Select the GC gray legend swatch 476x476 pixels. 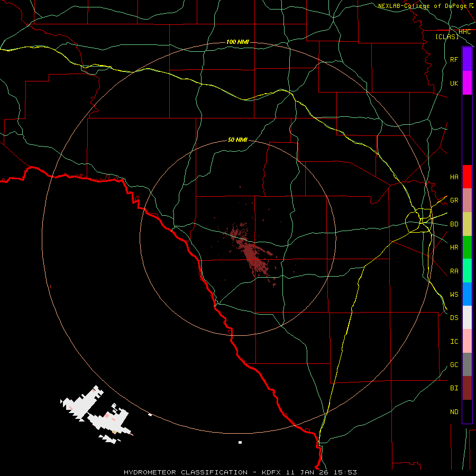pyautogui.click(x=467, y=364)
